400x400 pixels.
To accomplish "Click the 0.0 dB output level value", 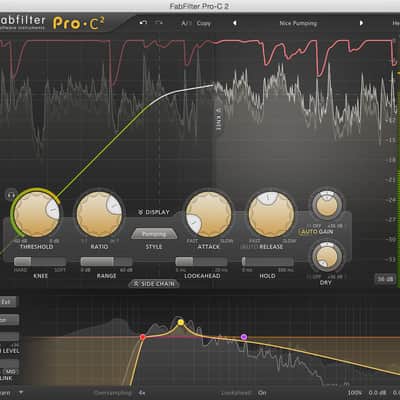I will [x=377, y=393].
